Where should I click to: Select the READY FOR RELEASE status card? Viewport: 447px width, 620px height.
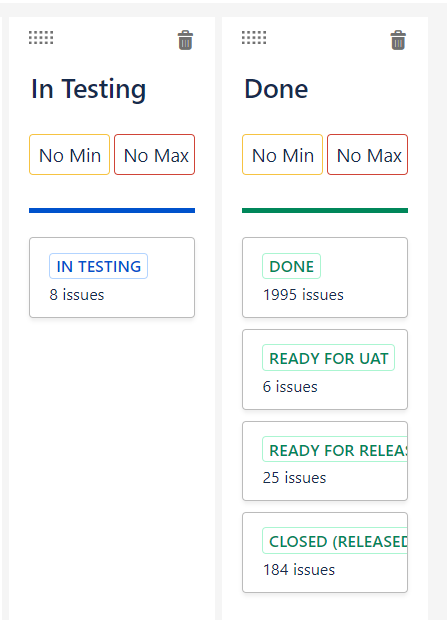point(325,461)
